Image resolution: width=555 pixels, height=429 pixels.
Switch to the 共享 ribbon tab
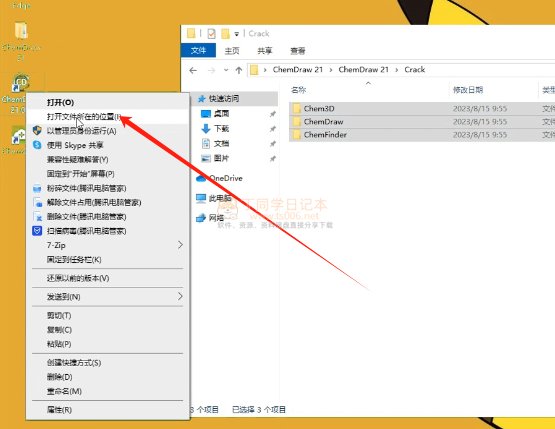click(265, 51)
